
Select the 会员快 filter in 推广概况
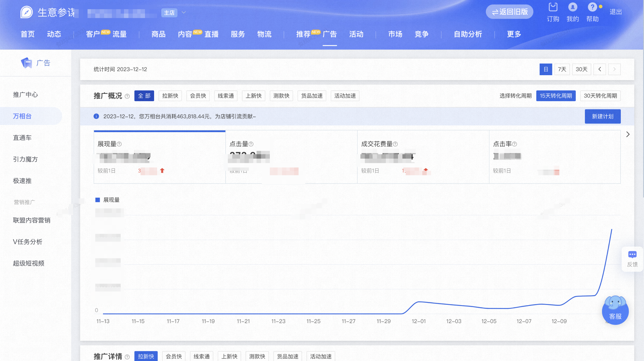pyautogui.click(x=198, y=96)
